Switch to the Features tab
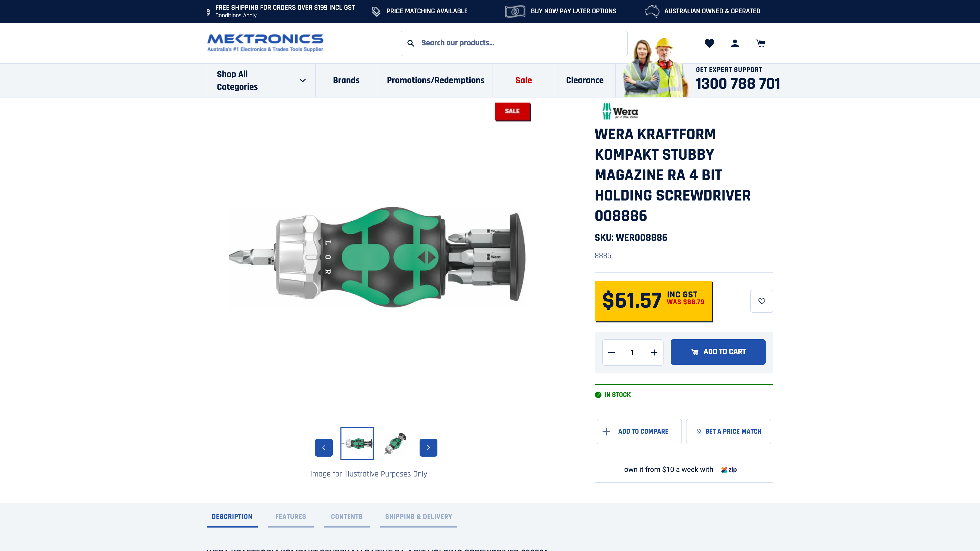Image resolution: width=980 pixels, height=551 pixels. coord(291,517)
